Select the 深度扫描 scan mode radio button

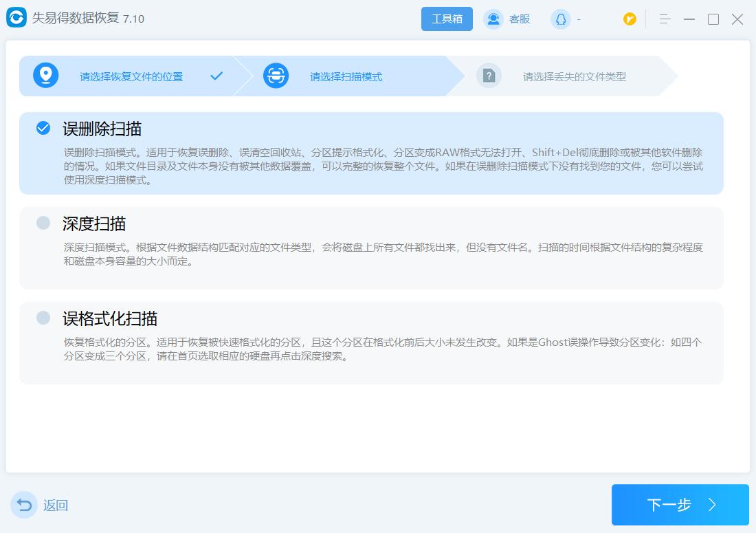[43, 224]
